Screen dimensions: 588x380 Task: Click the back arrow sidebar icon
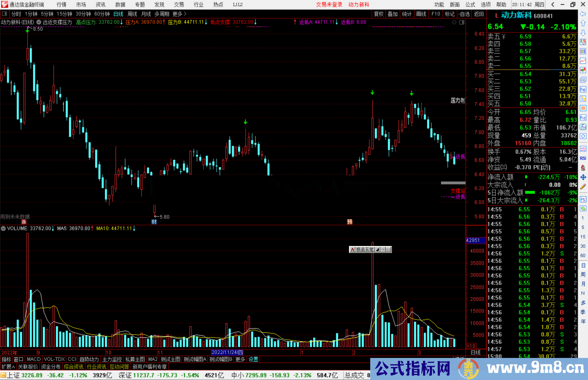coord(583,14)
